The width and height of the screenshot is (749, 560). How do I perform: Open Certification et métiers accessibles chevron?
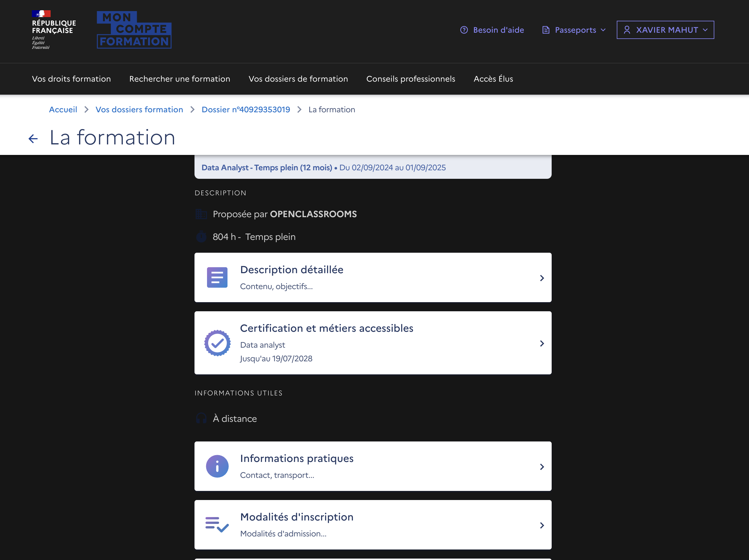click(542, 343)
